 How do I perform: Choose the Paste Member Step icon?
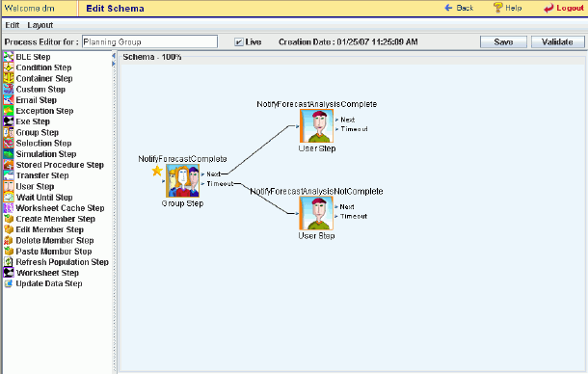click(x=9, y=252)
